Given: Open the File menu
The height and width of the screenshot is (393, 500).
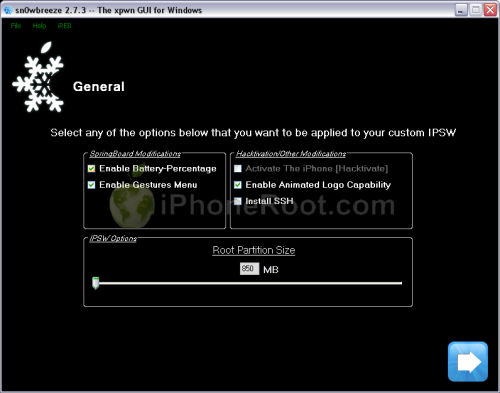Looking at the screenshot, I should pos(16,26).
